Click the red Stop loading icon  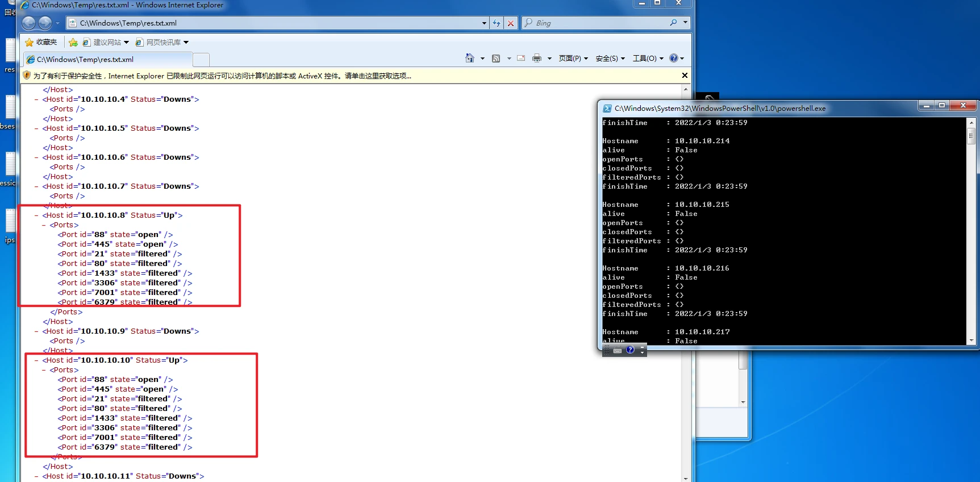[x=511, y=23]
